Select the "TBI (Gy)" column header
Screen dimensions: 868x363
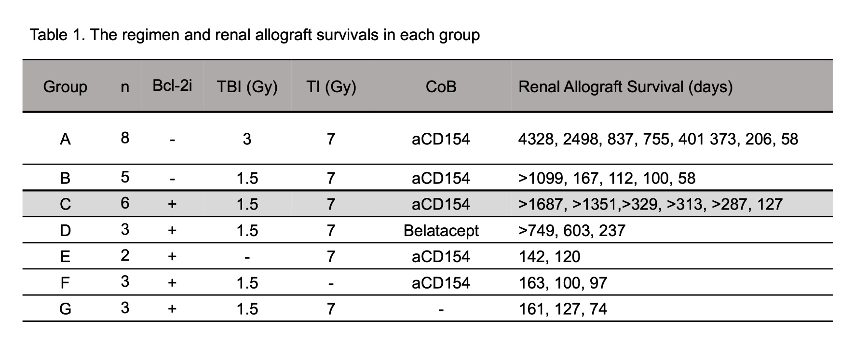pos(247,87)
